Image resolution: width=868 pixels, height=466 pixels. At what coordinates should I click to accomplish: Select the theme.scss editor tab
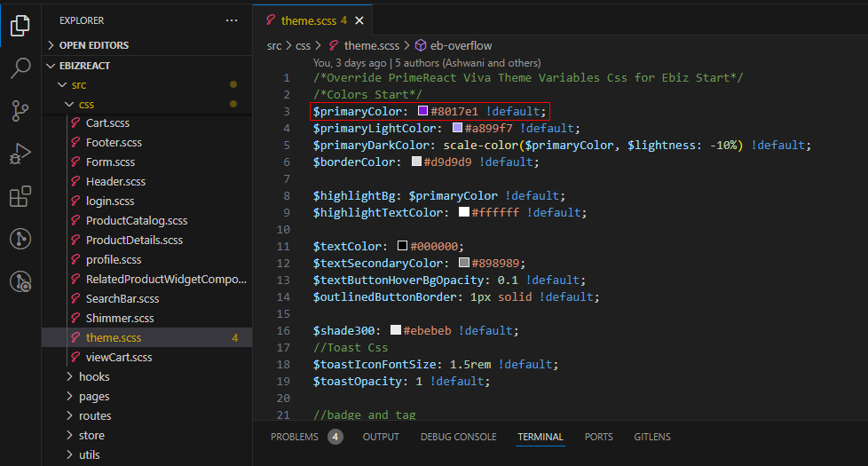point(312,20)
